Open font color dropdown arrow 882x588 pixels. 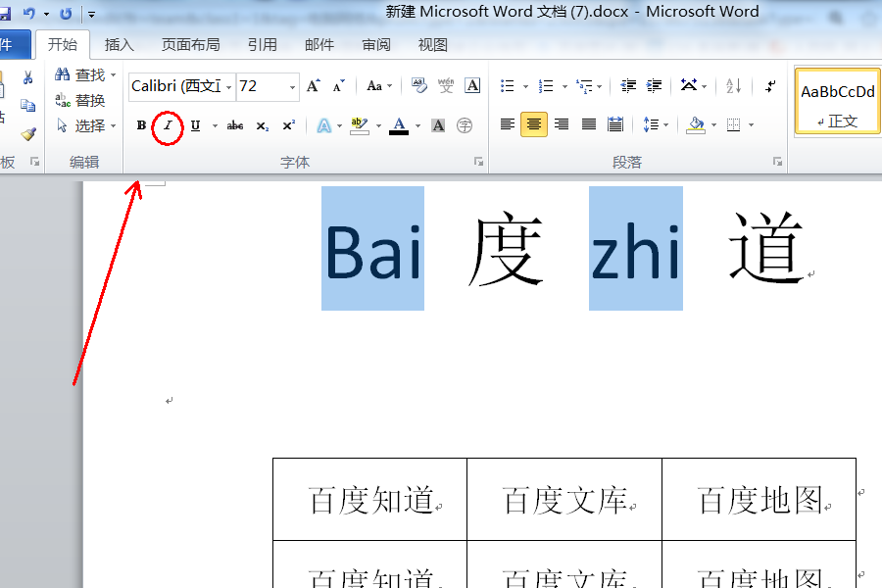point(417,125)
